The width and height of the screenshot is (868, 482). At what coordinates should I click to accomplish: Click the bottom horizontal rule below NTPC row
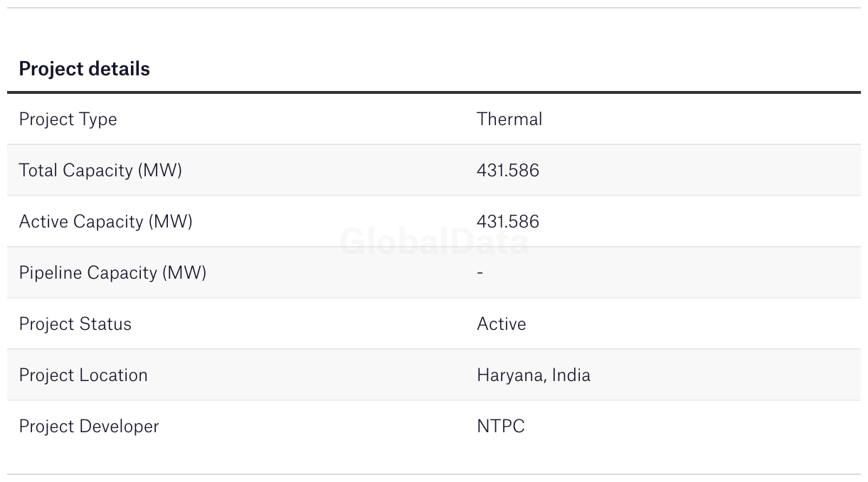coord(434,474)
